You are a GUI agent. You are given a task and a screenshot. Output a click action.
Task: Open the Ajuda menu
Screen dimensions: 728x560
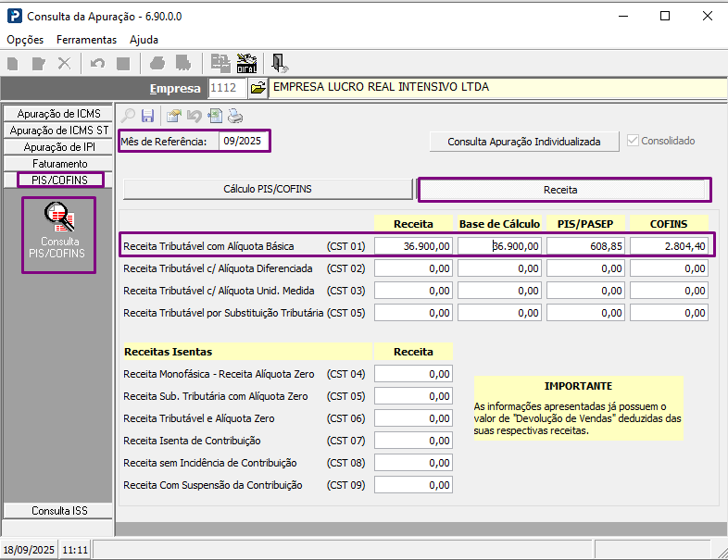(x=144, y=40)
